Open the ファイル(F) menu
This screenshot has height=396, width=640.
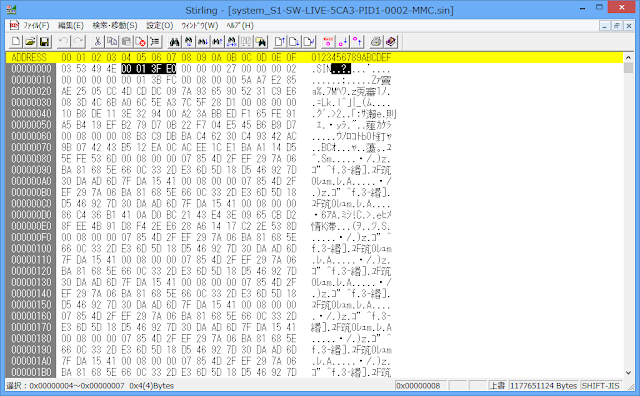click(x=36, y=26)
